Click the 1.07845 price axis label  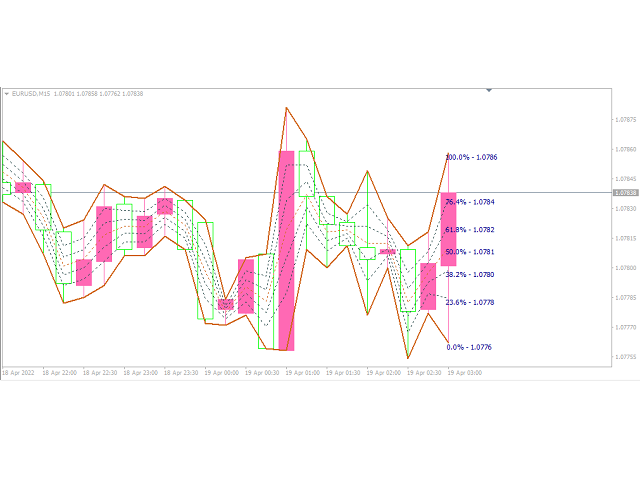click(626, 179)
